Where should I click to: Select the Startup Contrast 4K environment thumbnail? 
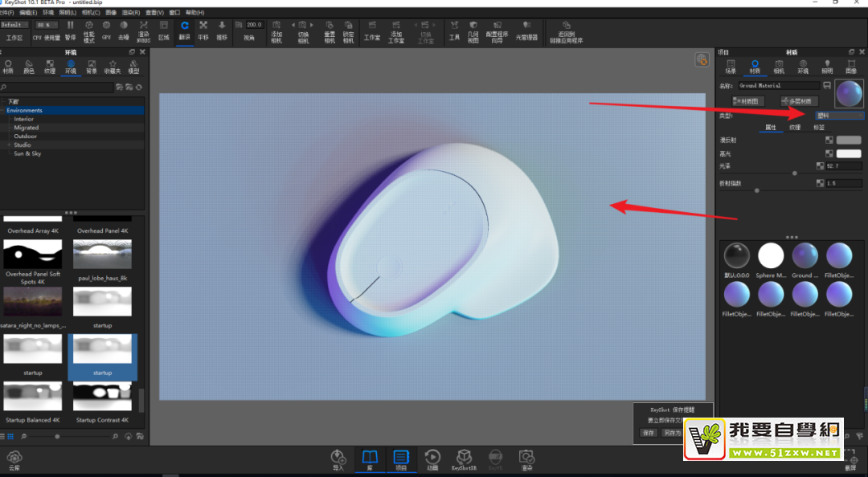[x=103, y=401]
